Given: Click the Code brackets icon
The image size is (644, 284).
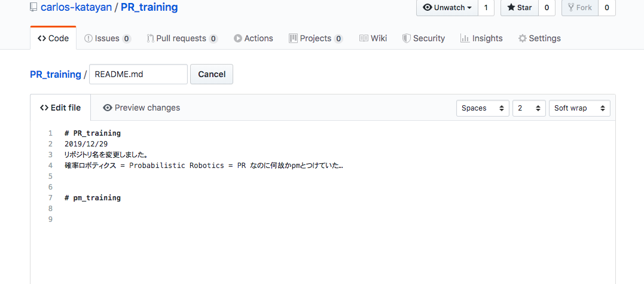Looking at the screenshot, I should click(42, 38).
